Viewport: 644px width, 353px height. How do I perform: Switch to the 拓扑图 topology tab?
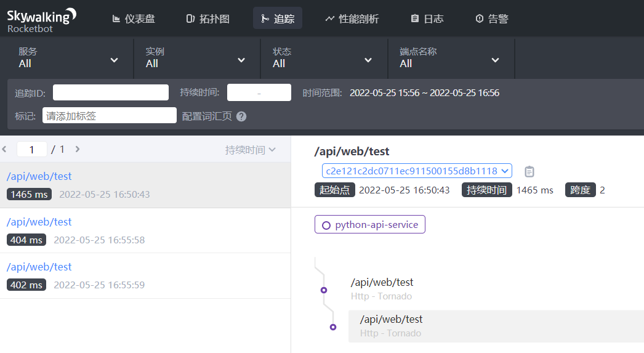coord(208,18)
